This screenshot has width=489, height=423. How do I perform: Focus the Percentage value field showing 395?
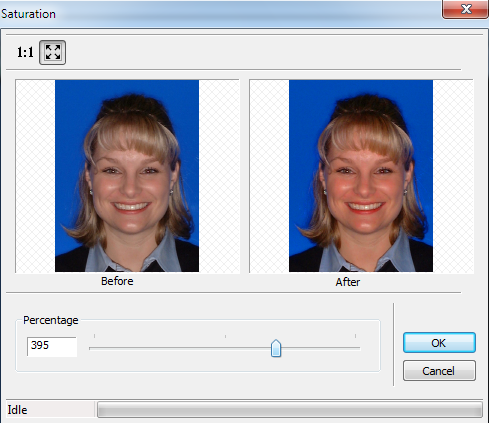point(52,346)
